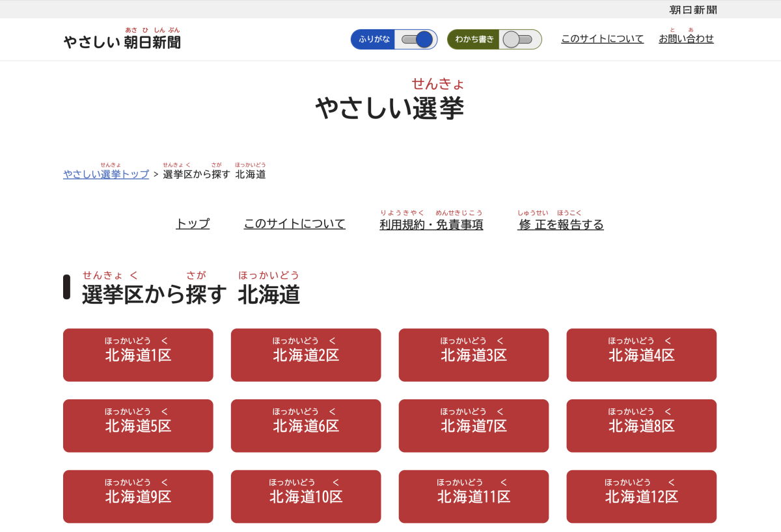This screenshot has width=781, height=532.
Task: Click 修正を報告する
Action: 560,224
